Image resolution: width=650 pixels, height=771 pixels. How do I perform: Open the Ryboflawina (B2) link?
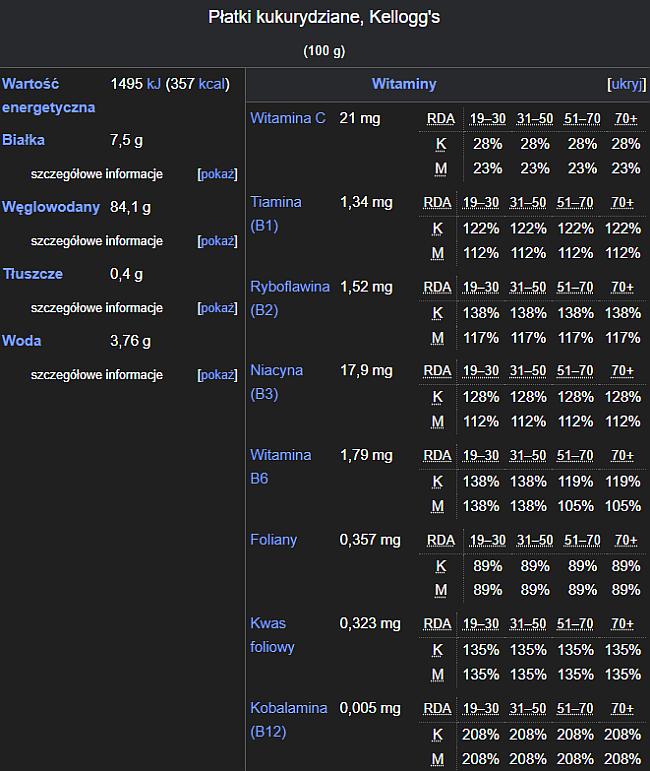290,298
